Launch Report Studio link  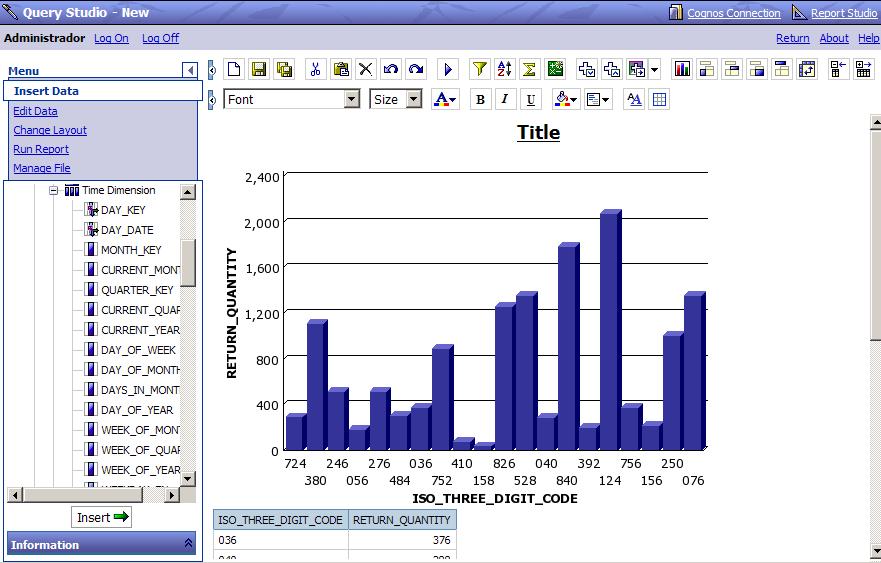[844, 13]
